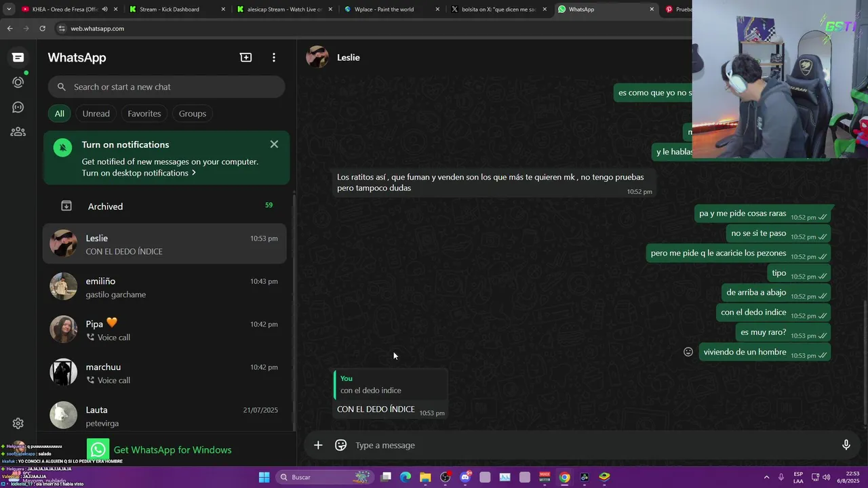Dismiss the Turn on notifications banner
This screenshot has height=488, width=868.
(x=274, y=144)
